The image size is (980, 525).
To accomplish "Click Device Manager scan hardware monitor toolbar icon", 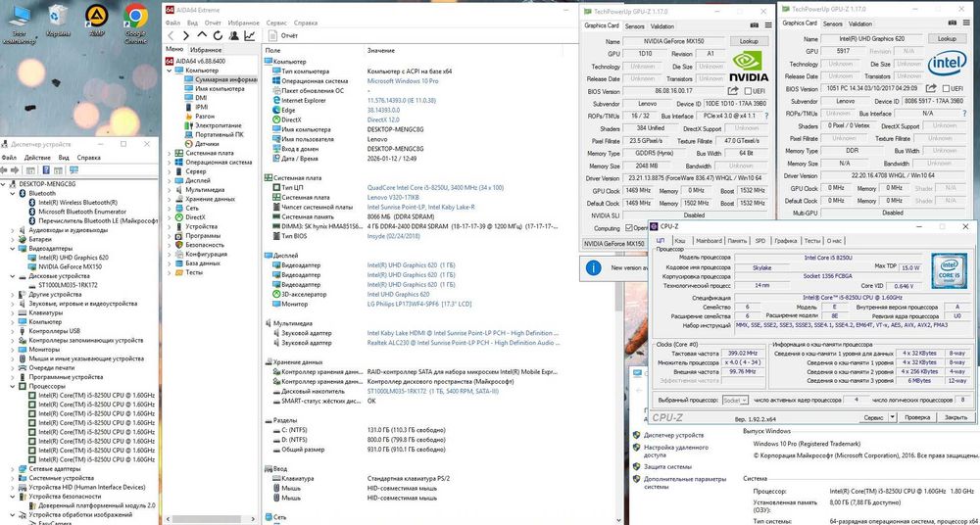I will click(73, 170).
